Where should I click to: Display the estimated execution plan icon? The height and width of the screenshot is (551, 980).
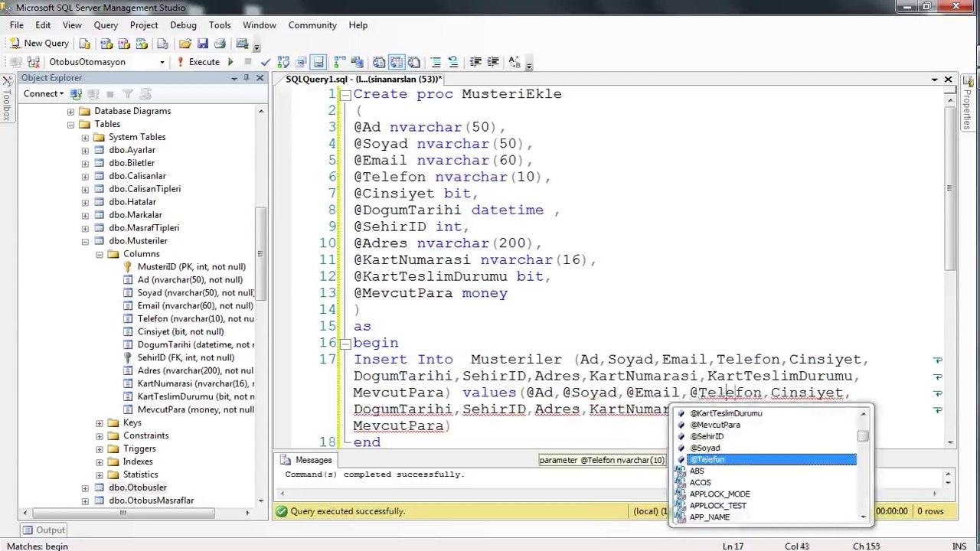(x=283, y=62)
